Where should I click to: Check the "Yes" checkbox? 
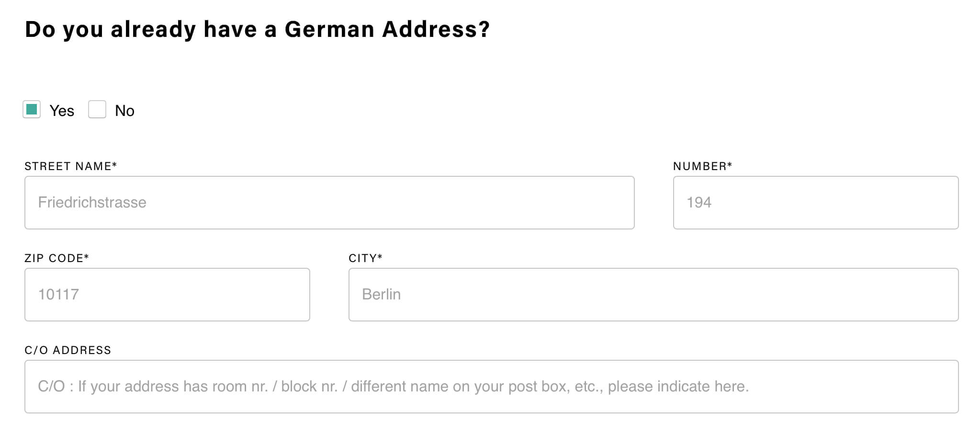[32, 110]
